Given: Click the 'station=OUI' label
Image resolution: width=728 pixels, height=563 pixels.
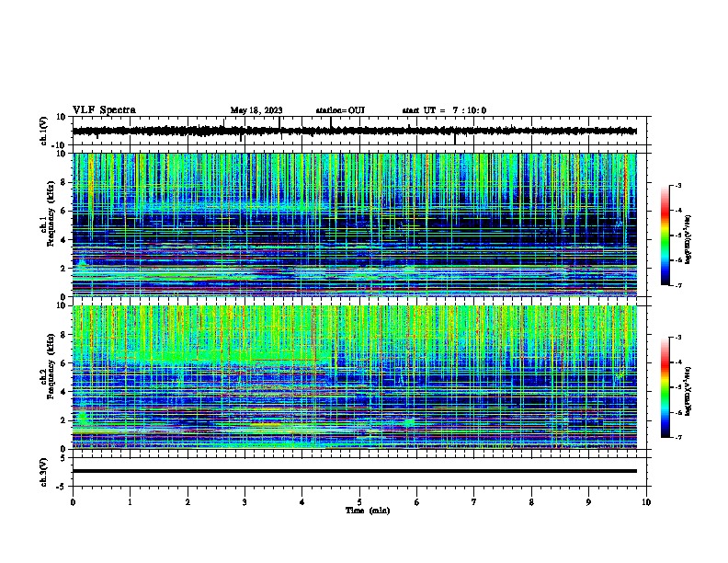Looking at the screenshot, I should coord(340,110).
